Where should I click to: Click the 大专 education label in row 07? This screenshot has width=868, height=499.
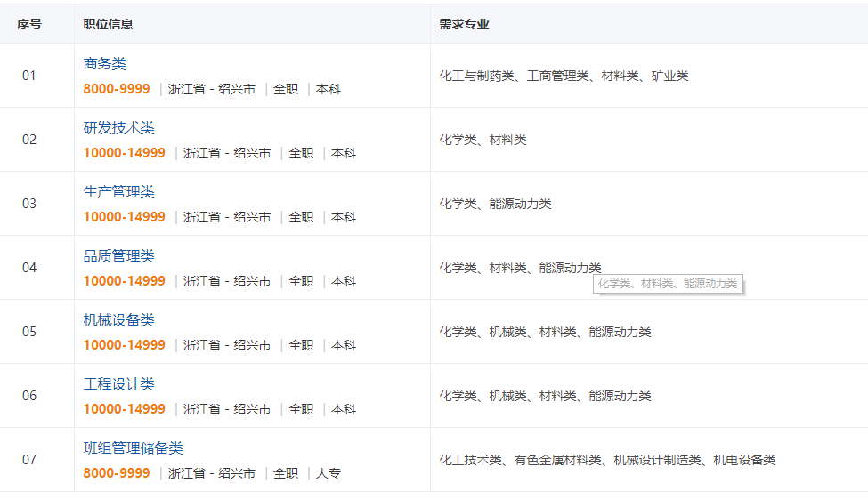point(329,473)
